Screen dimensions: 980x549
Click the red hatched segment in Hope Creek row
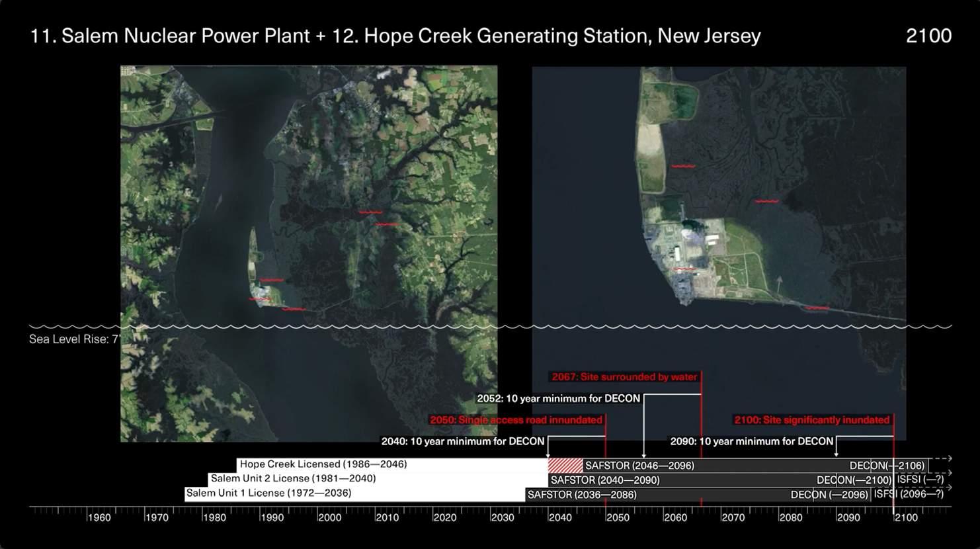(565, 465)
